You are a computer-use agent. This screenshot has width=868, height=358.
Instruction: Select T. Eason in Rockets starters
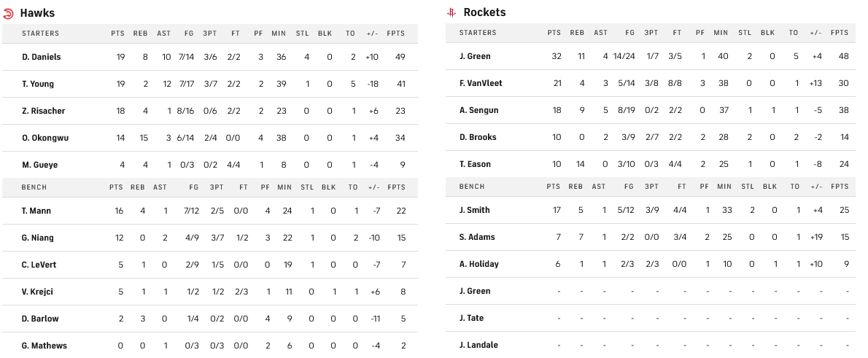(475, 164)
